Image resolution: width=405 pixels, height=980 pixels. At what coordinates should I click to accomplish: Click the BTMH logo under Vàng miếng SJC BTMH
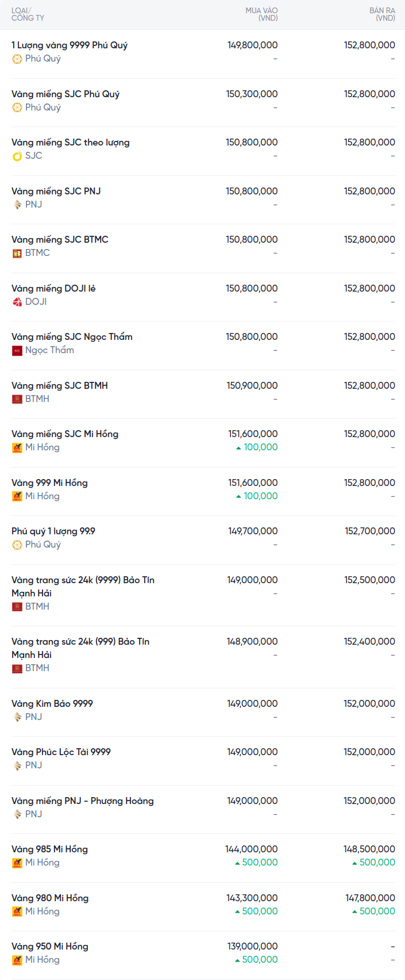point(17,399)
